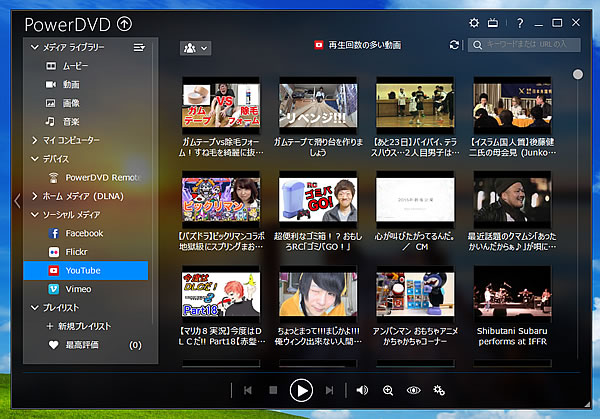This screenshot has width=600, height=419.
Task: Switch to TV mode icon in the title bar
Action: [496, 23]
